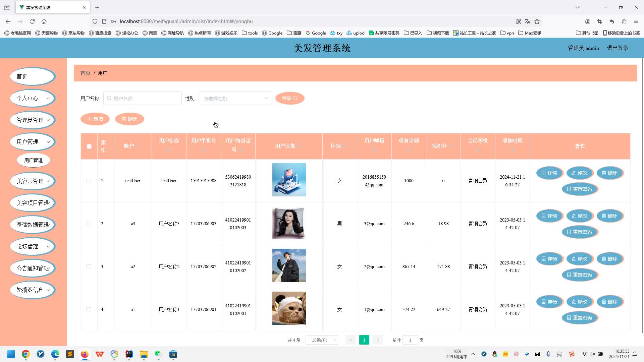
Task: Open Firefox application menu icon
Action: click(x=636, y=21)
